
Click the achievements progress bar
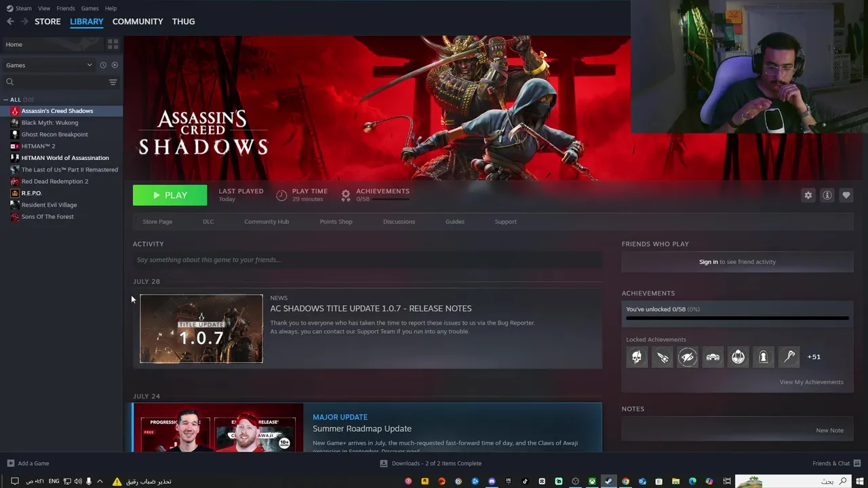[x=737, y=318]
